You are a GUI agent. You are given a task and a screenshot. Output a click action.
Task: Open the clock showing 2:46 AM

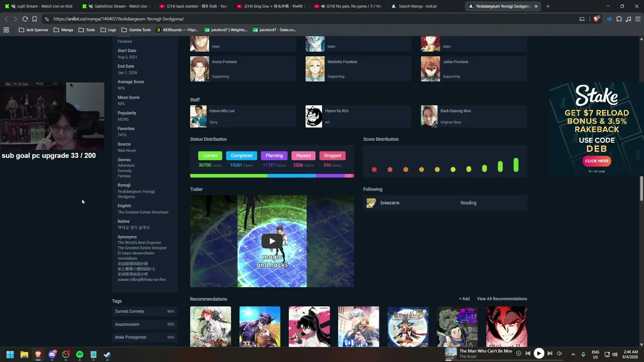pyautogui.click(x=630, y=354)
